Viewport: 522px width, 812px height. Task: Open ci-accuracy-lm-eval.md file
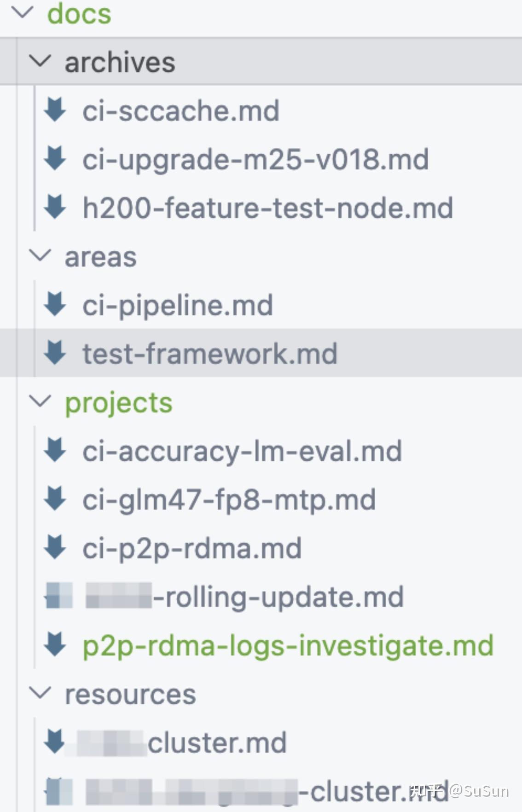tap(242, 451)
